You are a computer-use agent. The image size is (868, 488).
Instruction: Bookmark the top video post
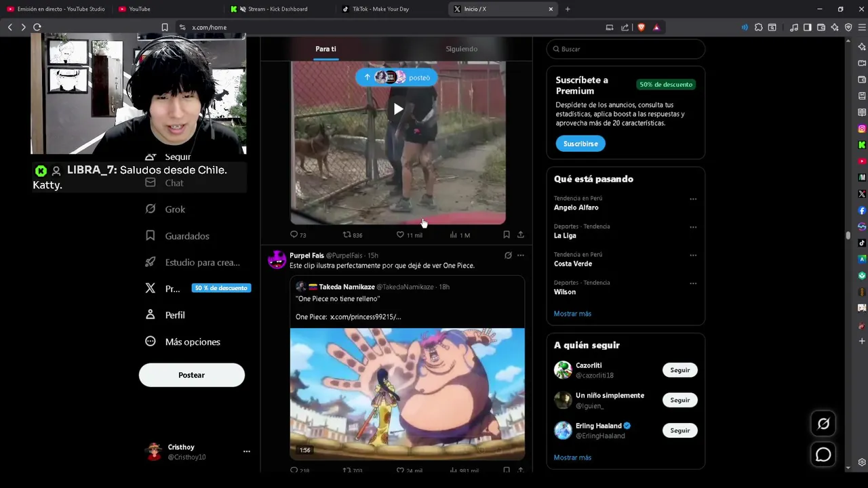tap(507, 235)
